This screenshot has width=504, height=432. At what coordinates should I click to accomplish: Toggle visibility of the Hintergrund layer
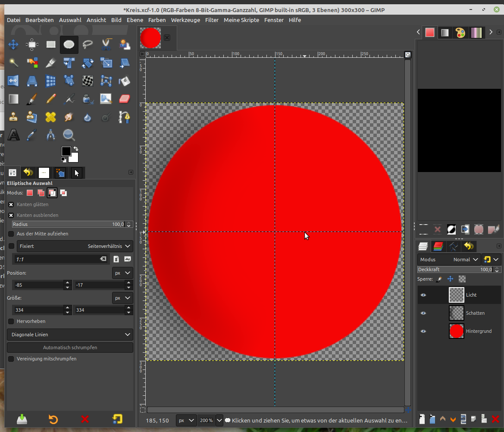coord(423,331)
